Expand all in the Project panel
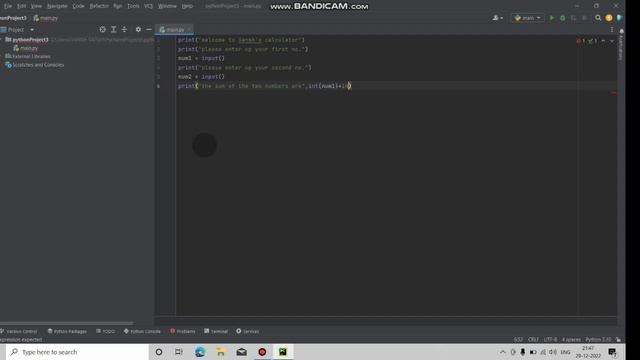This screenshot has width=640, height=360. click(114, 29)
